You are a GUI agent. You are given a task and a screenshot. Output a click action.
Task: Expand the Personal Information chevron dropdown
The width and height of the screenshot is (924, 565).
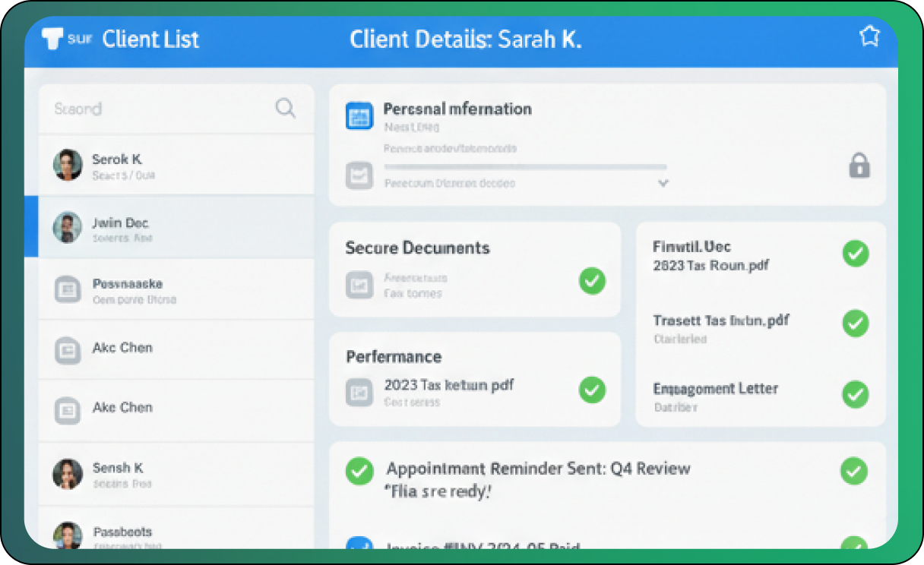663,183
